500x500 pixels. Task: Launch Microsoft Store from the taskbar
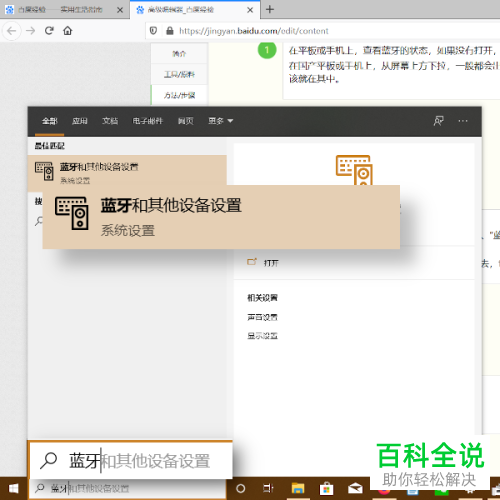click(x=326, y=489)
